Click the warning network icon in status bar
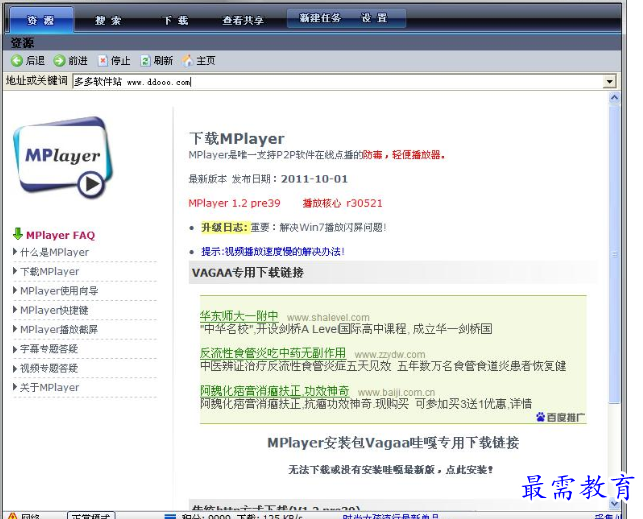The width and height of the screenshot is (643, 519). [12, 516]
